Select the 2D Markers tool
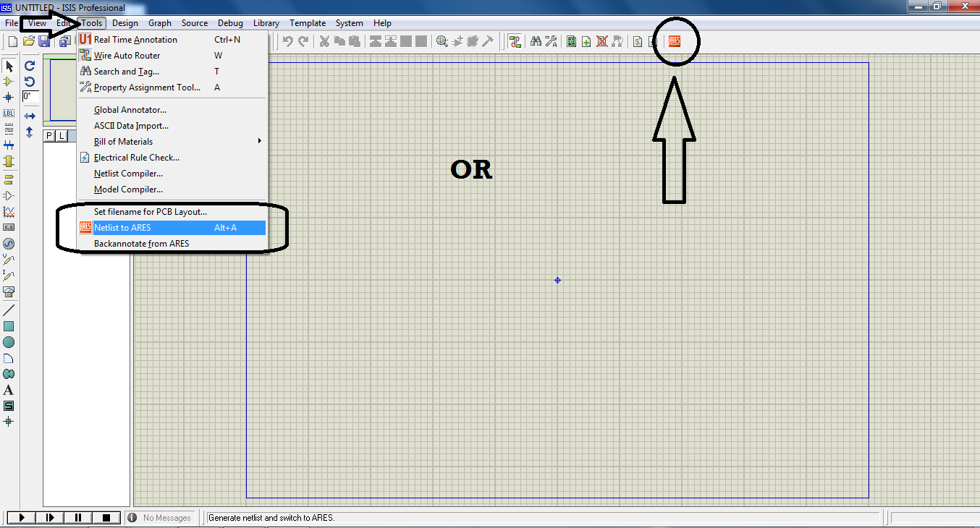The height and width of the screenshot is (528, 980). click(x=9, y=422)
